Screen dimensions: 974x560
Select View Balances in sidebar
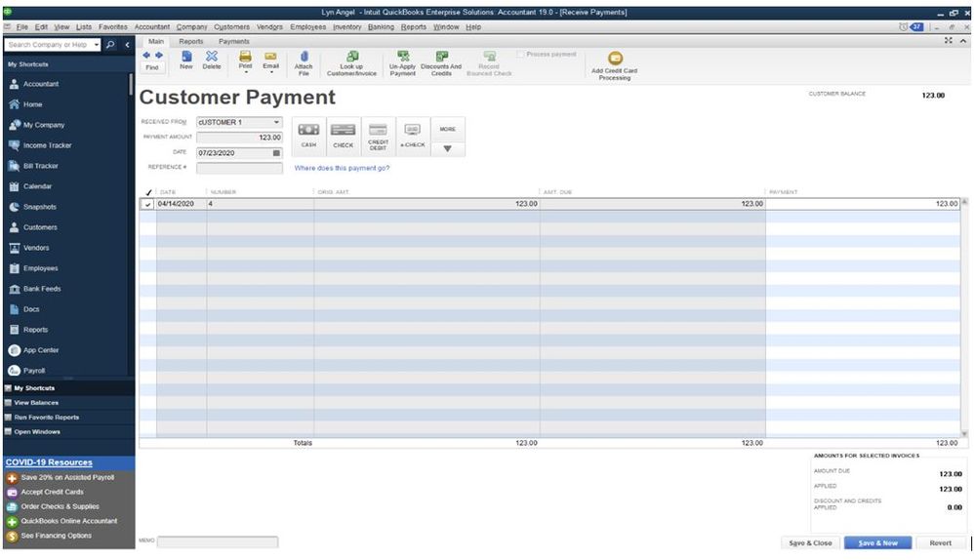tap(36, 403)
